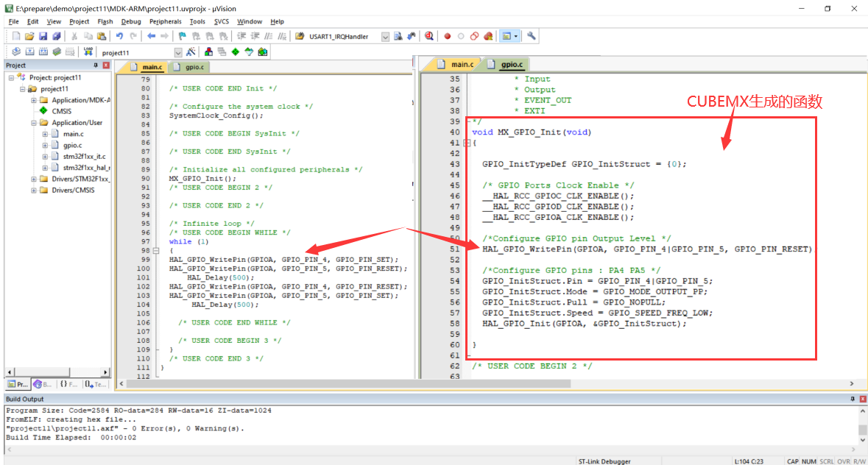Viewport: 868px width, 465px height.
Task: Click the Undo toolbar icon
Action: click(x=119, y=37)
